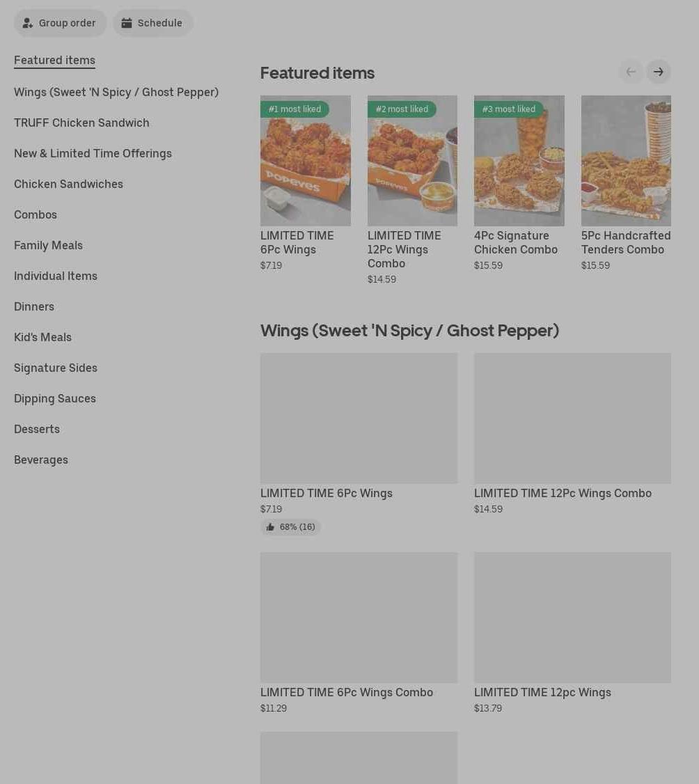The height and width of the screenshot is (784, 699).
Task: Open the New & Limited Time Offerings category
Action: [x=93, y=153]
